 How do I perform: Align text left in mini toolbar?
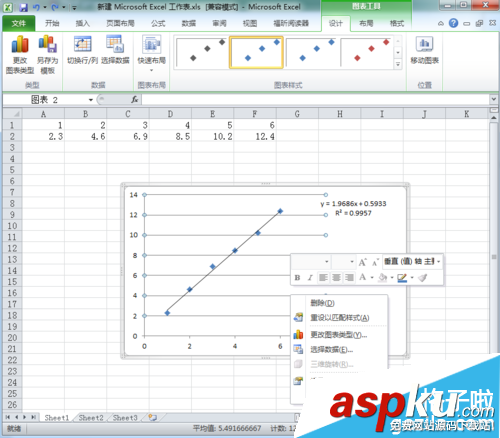click(x=323, y=277)
